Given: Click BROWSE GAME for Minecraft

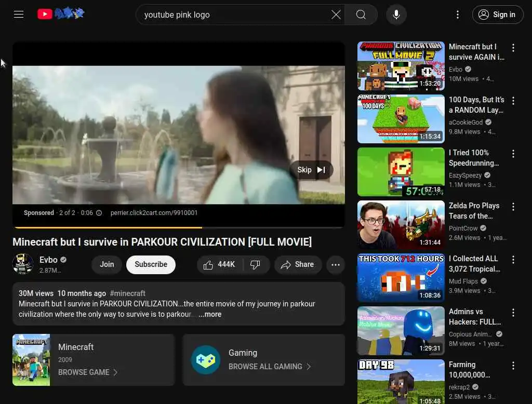Looking at the screenshot, I should [x=87, y=372].
